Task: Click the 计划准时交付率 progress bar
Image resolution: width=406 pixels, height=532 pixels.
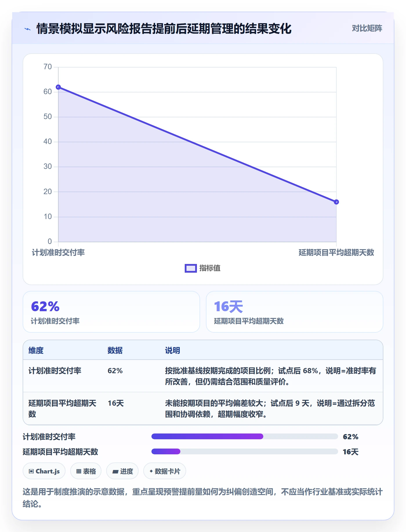Action: click(245, 436)
